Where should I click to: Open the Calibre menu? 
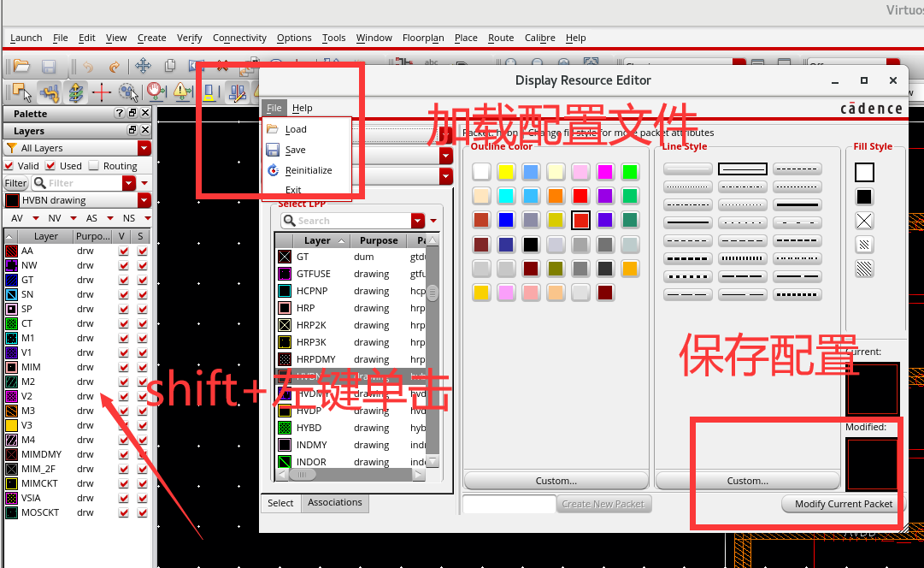point(540,38)
